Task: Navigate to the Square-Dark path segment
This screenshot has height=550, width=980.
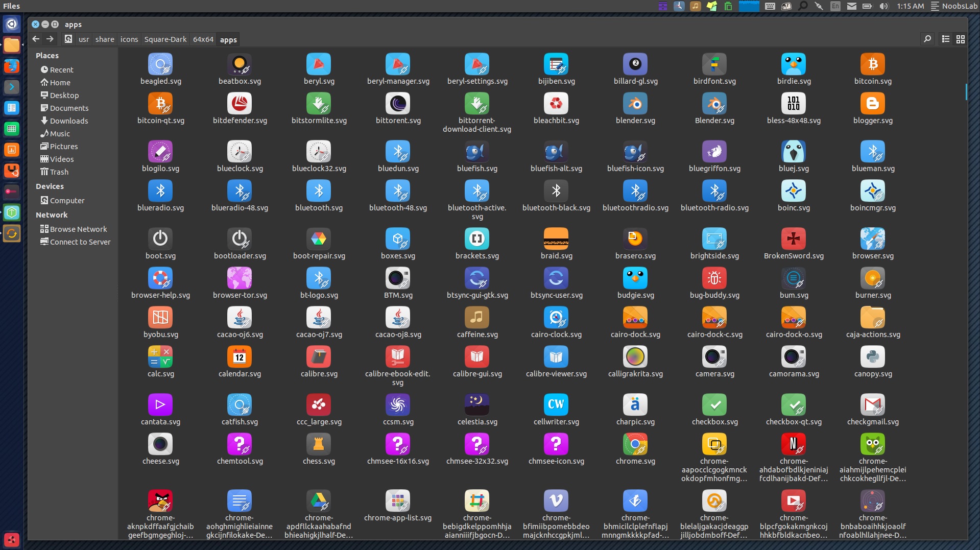Action: [x=165, y=39]
